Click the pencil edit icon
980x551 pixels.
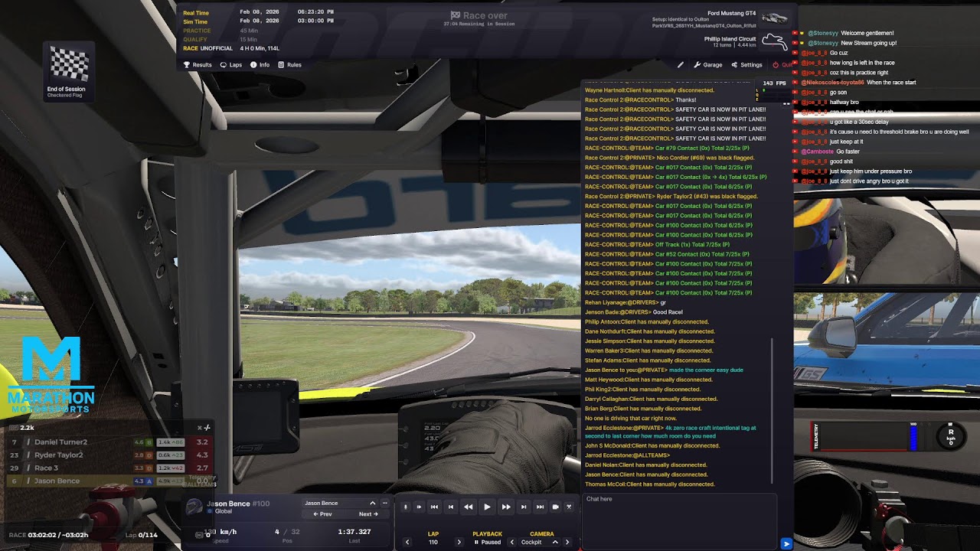[x=680, y=65]
